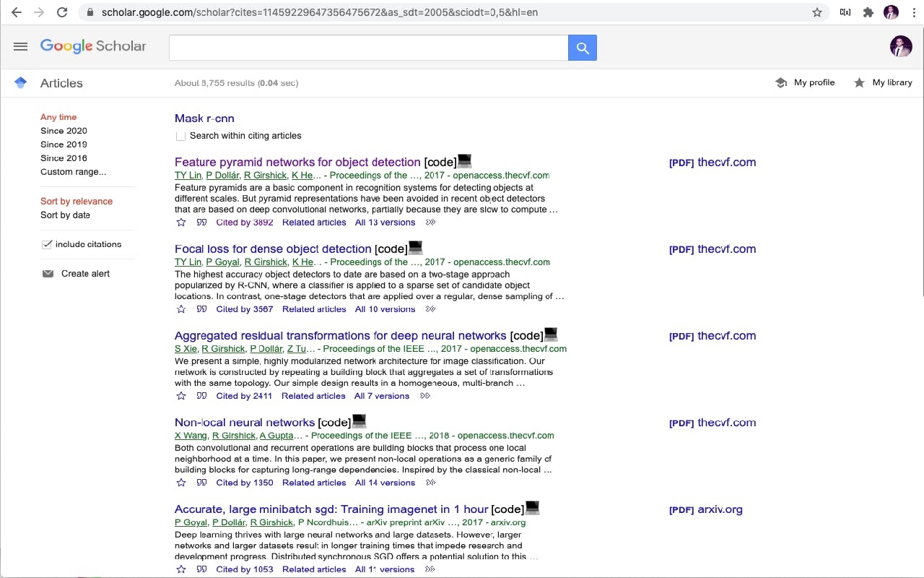Expand more options for Feature pyramid networks result
This screenshot has width=924, height=578.
coord(430,223)
